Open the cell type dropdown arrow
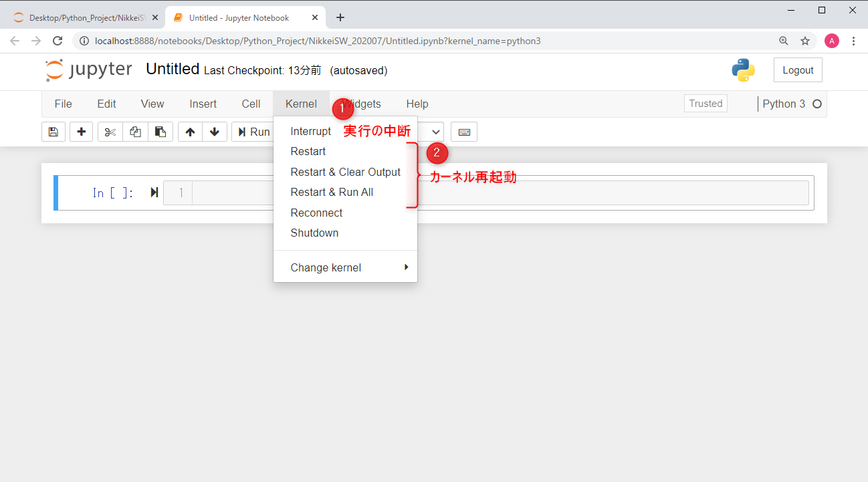Image resolution: width=868 pixels, height=482 pixels. point(437,132)
